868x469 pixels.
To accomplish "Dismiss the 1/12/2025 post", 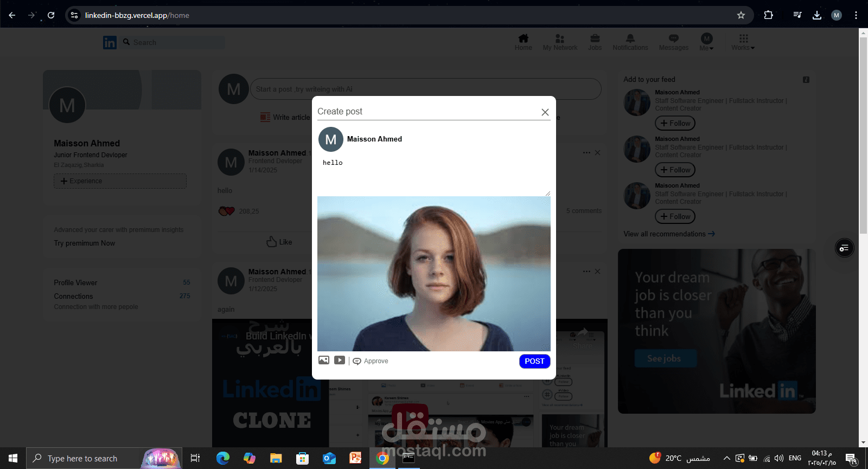I will click(x=597, y=271).
